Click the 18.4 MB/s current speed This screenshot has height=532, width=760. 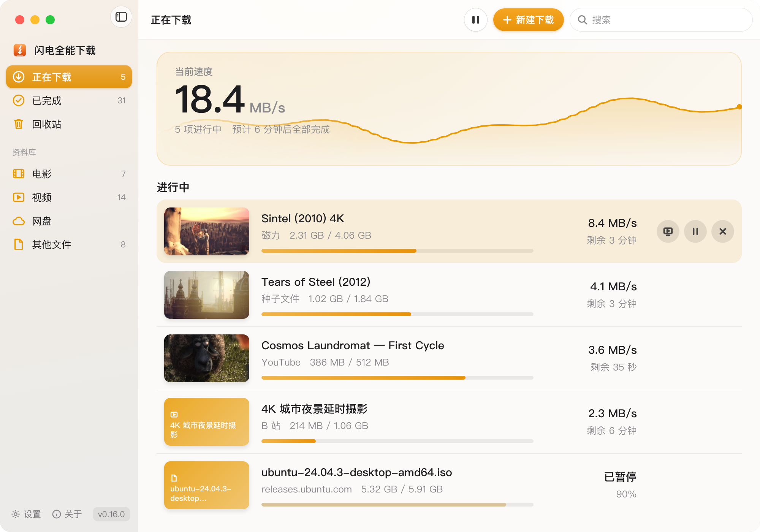coord(230,100)
